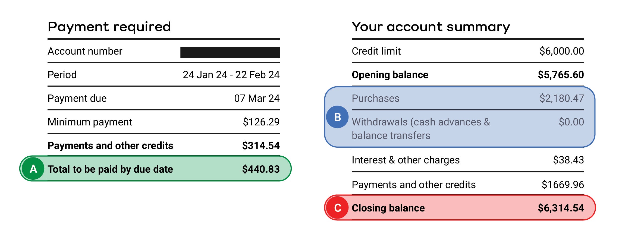Viewport: 644px width, 234px height.
Task: Click the Credit limit amount $6,000.00
Action: 561,51
